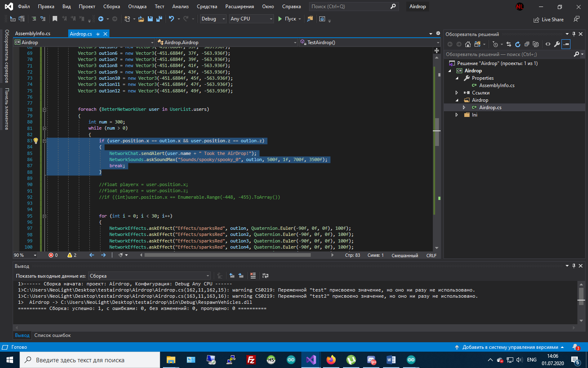
Task: Open the Airdrop.Airdrop class navigation dropdown
Action: [x=227, y=43]
